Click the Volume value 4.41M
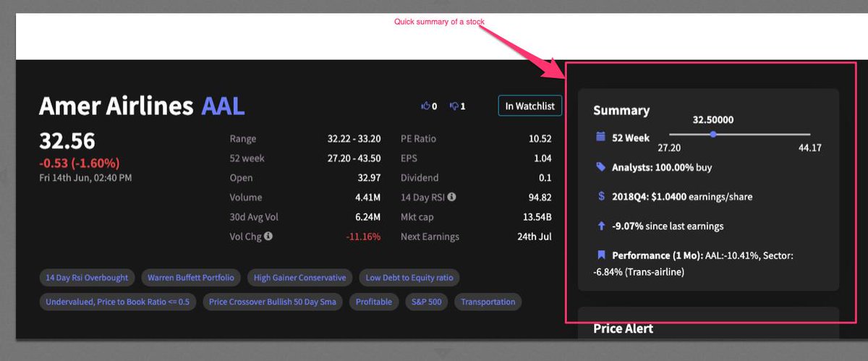 [x=367, y=197]
